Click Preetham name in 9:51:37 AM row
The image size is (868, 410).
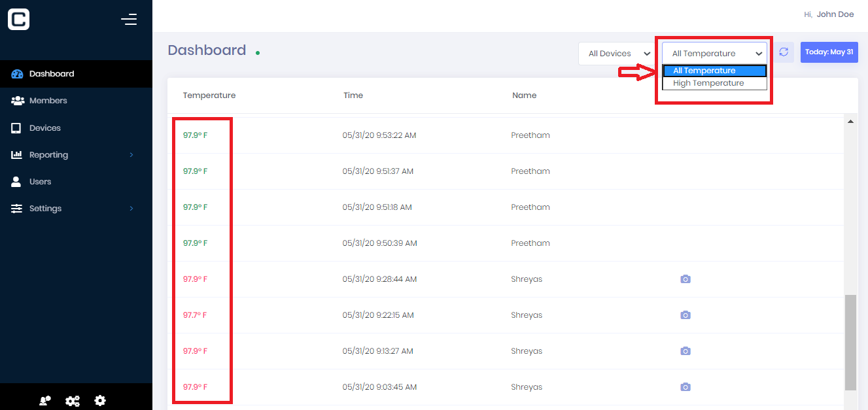pos(530,171)
